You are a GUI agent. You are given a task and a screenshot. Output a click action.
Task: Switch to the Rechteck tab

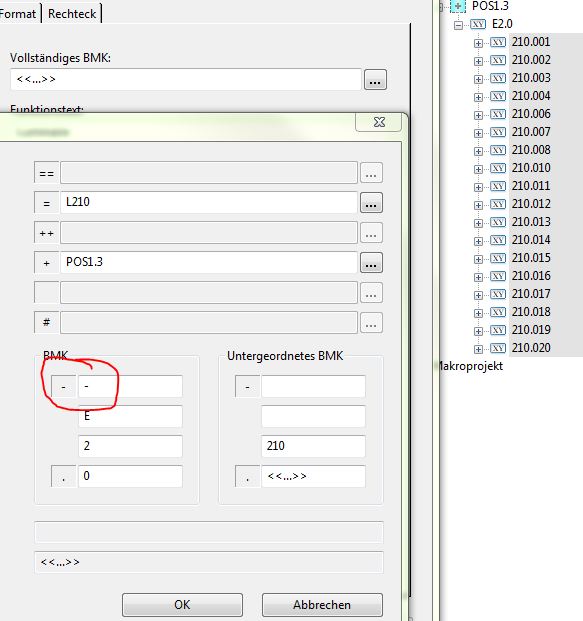(x=72, y=14)
